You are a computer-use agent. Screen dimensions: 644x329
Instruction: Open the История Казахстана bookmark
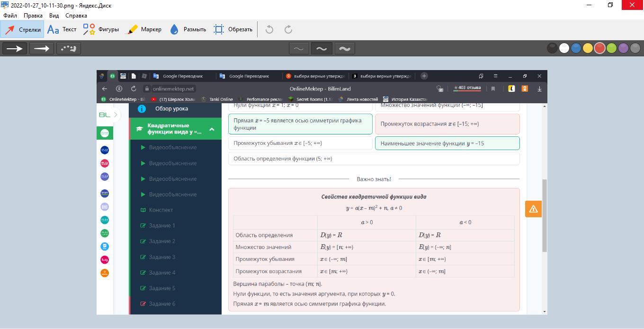pos(405,99)
